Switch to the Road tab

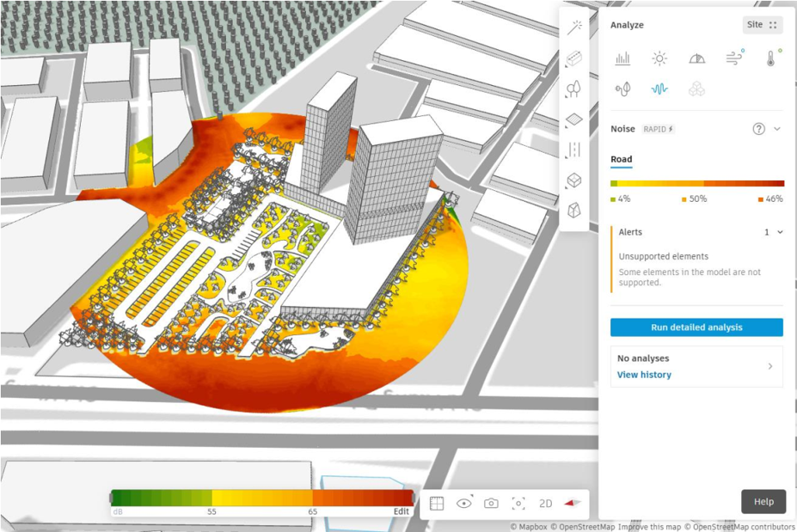(621, 159)
